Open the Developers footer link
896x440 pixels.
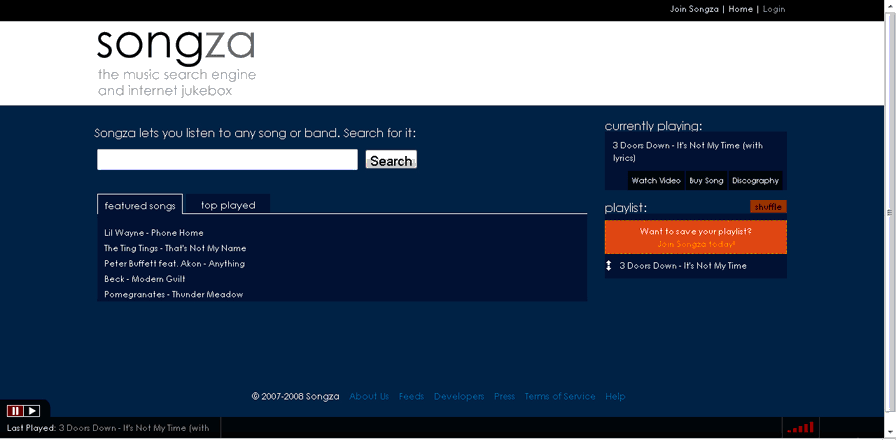coord(459,396)
